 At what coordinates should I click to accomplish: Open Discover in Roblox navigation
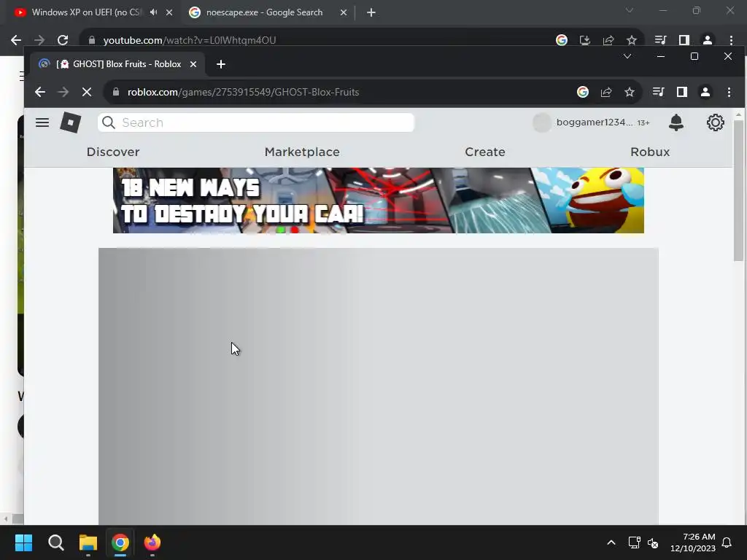113,152
